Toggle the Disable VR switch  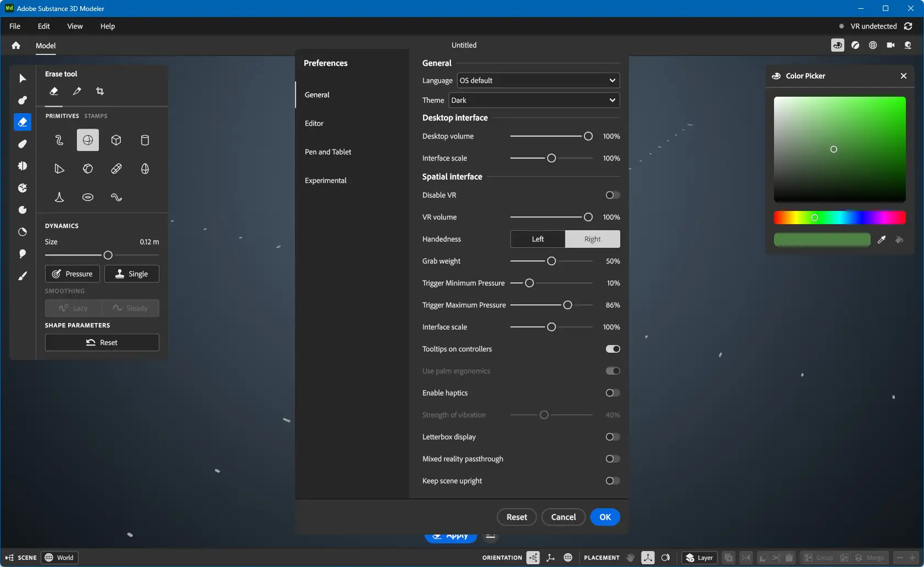[613, 195]
